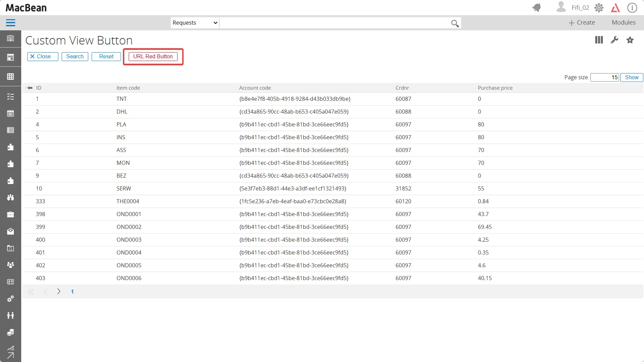Open the double gears icon in sidebar
The width and height of the screenshot is (644, 362).
pyautogui.click(x=10, y=299)
